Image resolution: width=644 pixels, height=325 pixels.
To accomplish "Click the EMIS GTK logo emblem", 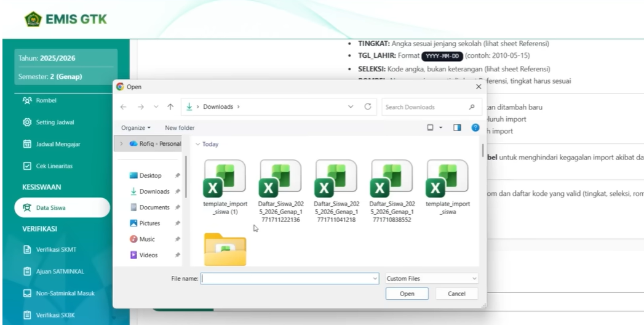I will (x=33, y=19).
